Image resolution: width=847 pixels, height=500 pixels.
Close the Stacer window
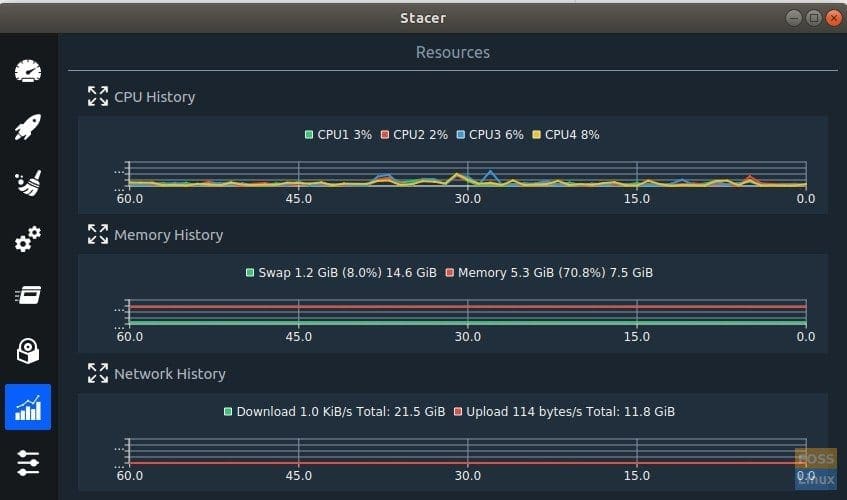[833, 18]
